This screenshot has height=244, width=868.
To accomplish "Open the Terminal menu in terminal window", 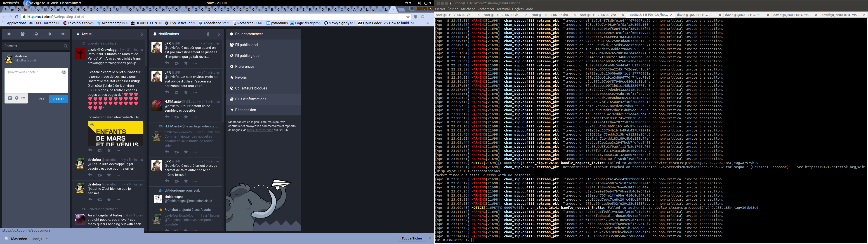I will [503, 9].
